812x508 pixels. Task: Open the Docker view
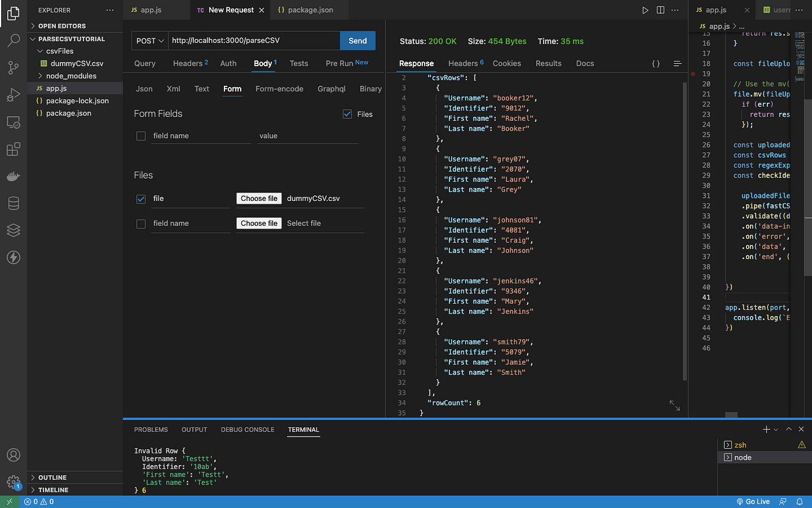tap(13, 176)
